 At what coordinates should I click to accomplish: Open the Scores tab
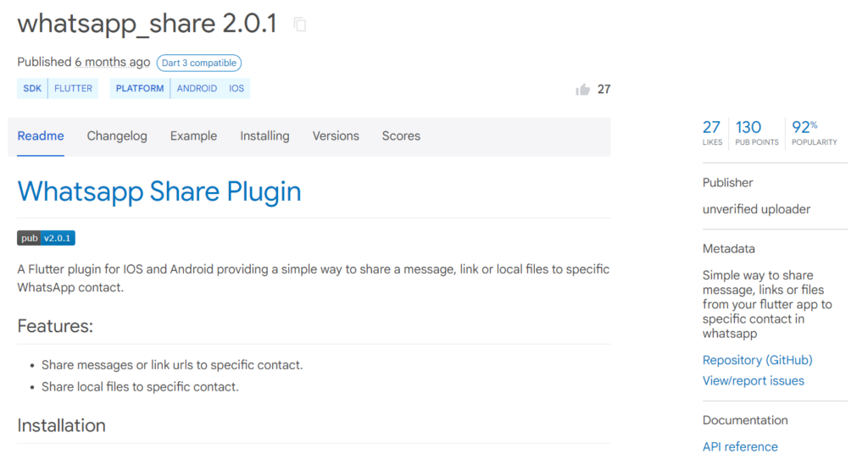(x=401, y=136)
